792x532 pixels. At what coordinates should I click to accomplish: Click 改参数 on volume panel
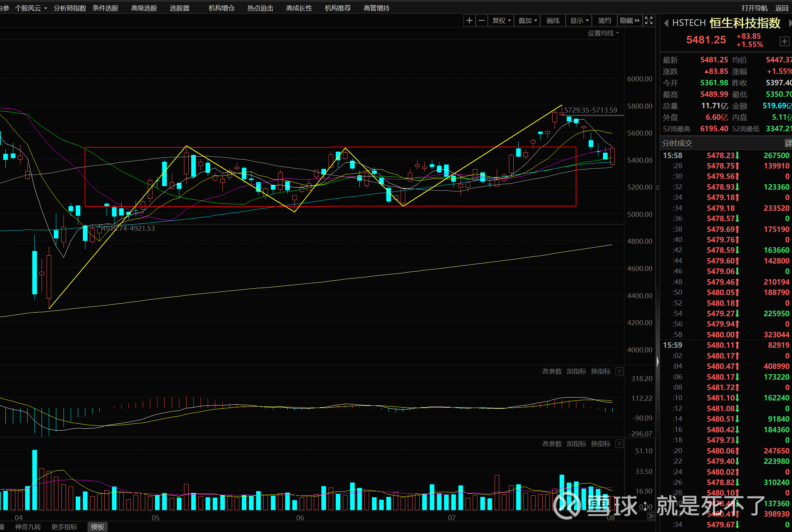pyautogui.click(x=552, y=444)
